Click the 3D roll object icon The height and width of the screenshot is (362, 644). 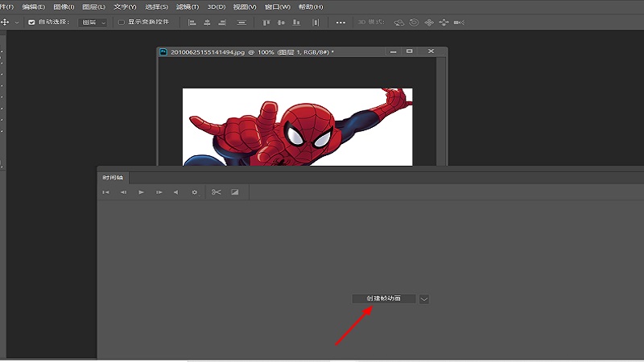(x=414, y=23)
